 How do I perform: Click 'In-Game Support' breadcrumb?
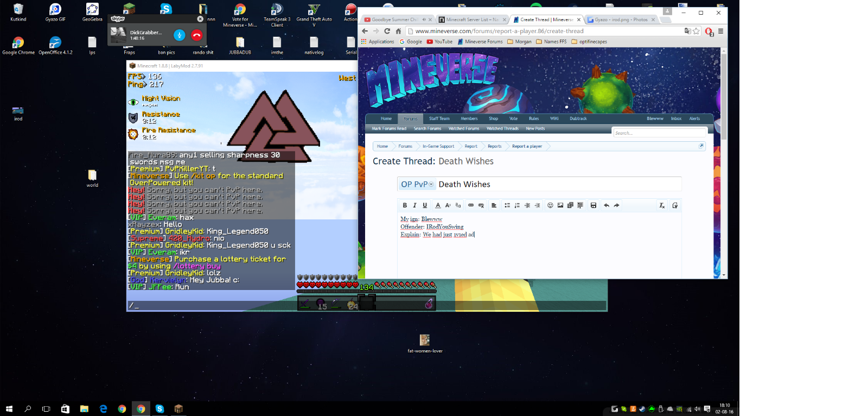[x=438, y=146]
